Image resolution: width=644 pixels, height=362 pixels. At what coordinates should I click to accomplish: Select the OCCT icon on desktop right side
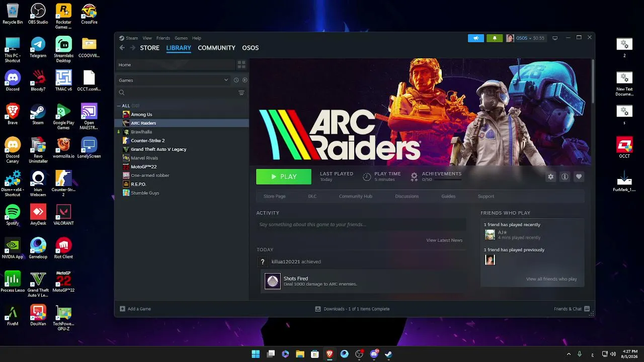[624, 148]
